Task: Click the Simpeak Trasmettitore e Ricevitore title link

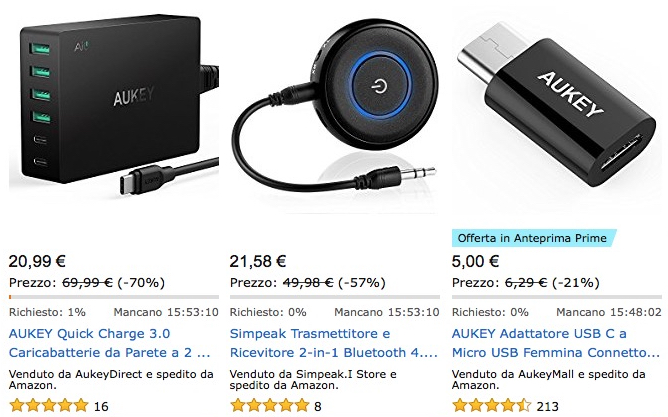Action: 334,343
